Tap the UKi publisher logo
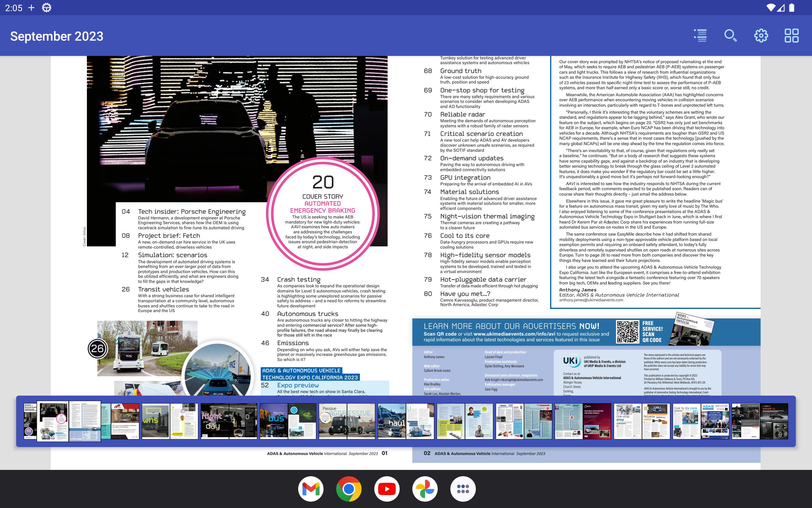 tap(572, 361)
